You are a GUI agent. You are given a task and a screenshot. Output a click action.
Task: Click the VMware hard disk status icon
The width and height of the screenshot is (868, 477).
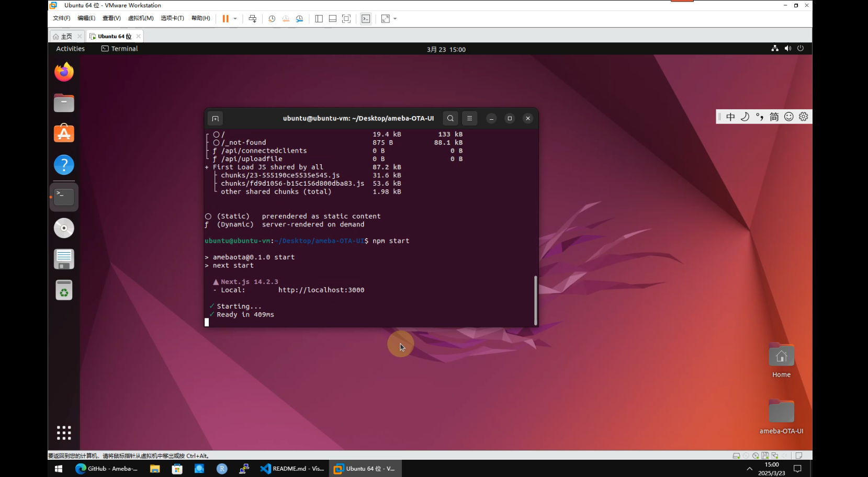tap(736, 456)
